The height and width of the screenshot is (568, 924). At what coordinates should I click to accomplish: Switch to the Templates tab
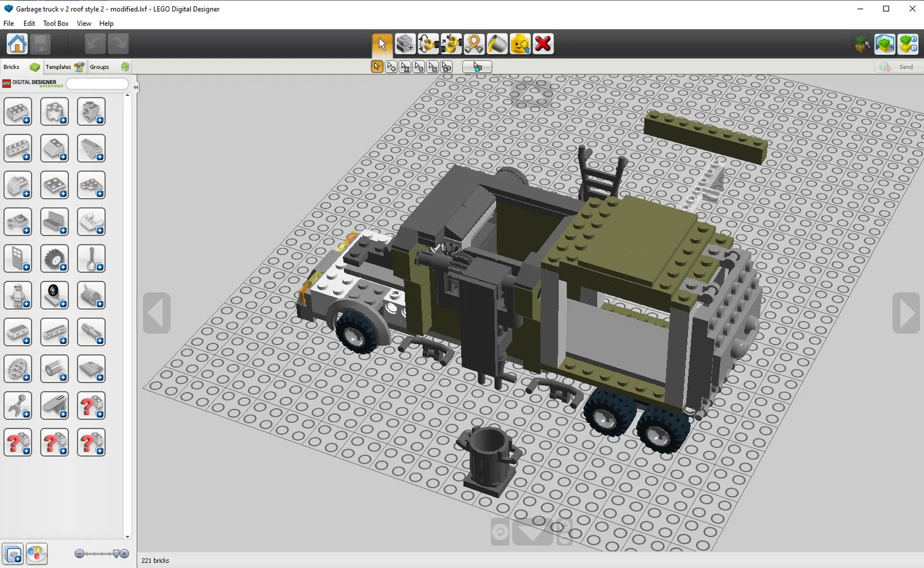pyautogui.click(x=58, y=67)
